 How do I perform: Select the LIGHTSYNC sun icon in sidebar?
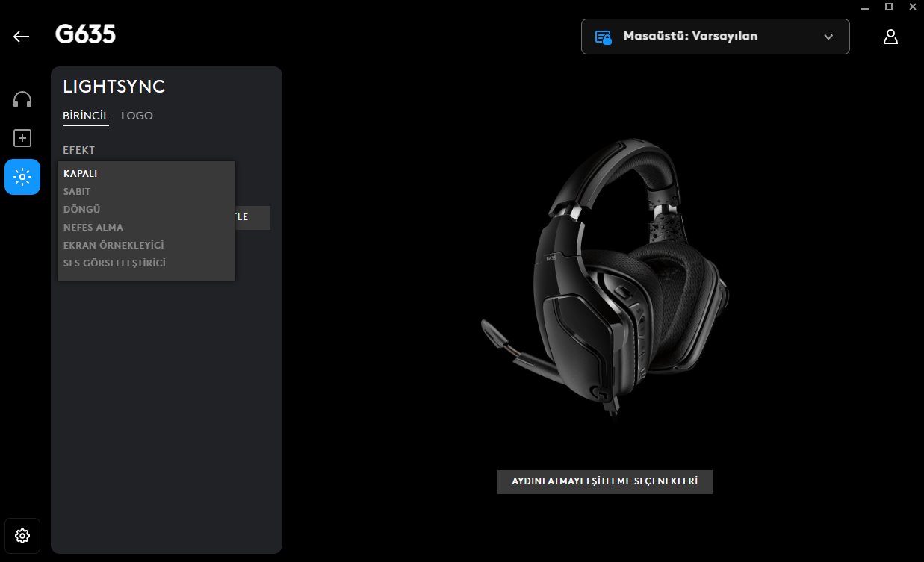click(x=22, y=177)
